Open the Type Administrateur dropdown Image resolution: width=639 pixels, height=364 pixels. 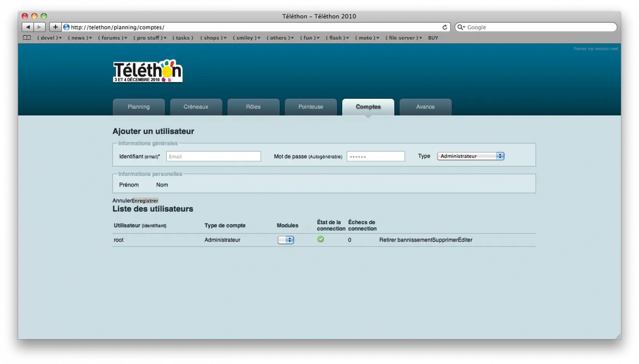(x=471, y=156)
